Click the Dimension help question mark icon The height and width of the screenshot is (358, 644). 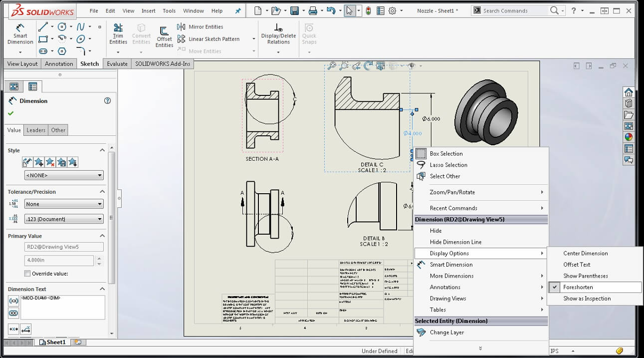point(107,101)
